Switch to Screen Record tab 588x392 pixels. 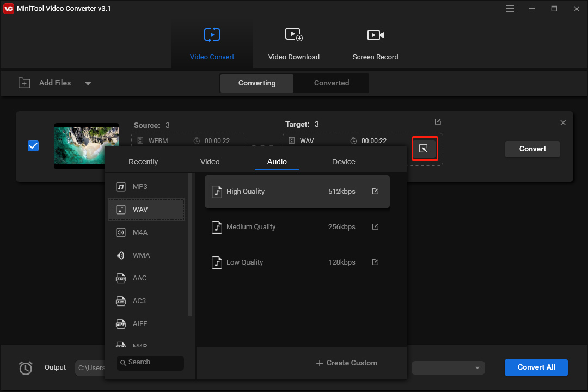[x=375, y=44]
